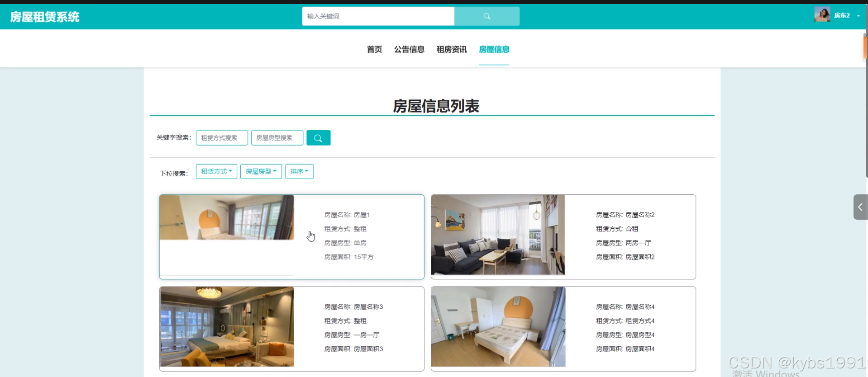Image resolution: width=868 pixels, height=377 pixels.
Task: Open the side panel collapse arrow
Action: [860, 207]
